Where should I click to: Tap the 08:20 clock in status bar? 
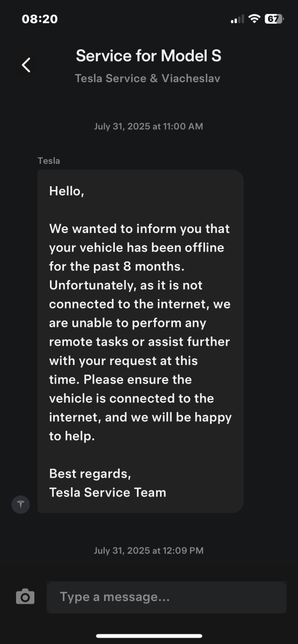pos(40,19)
